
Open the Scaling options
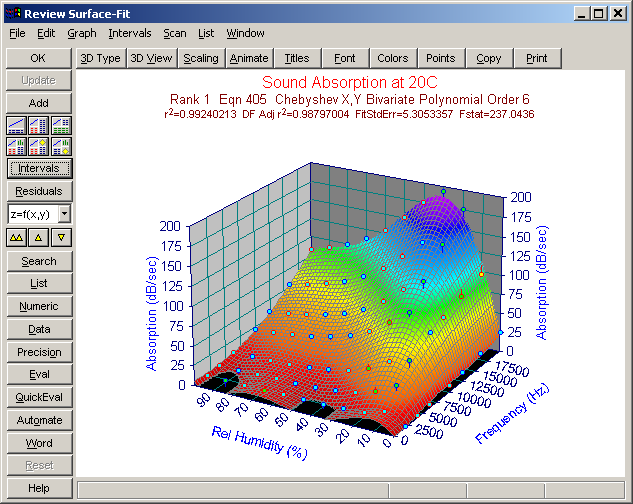pos(201,59)
